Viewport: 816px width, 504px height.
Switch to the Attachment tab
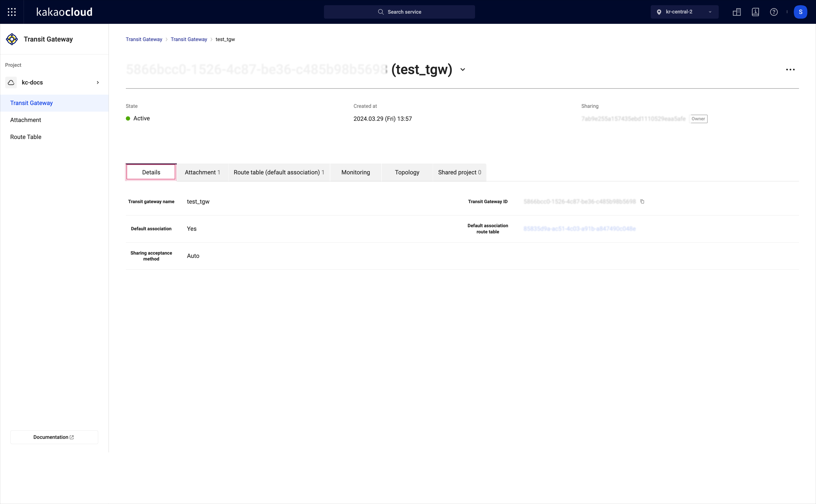(202, 172)
